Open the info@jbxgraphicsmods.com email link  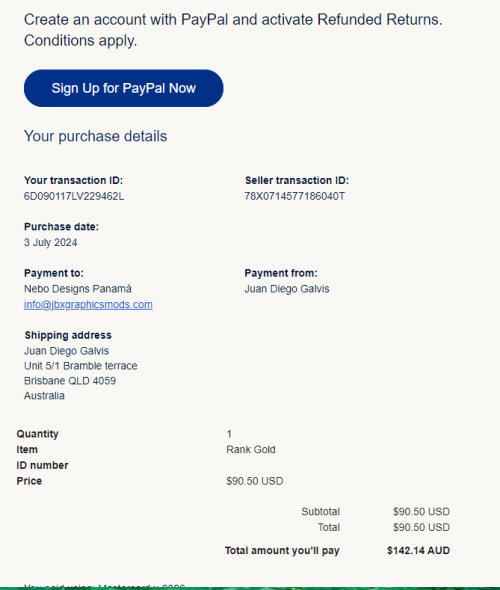88,304
